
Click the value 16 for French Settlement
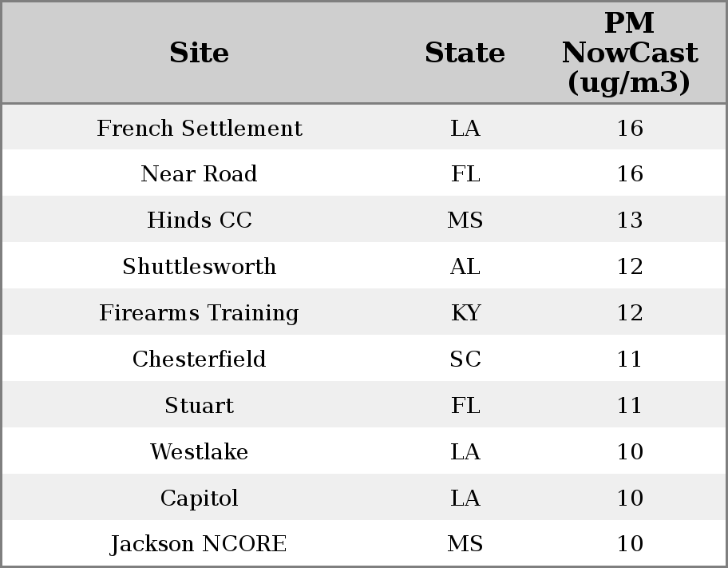pyautogui.click(x=630, y=128)
